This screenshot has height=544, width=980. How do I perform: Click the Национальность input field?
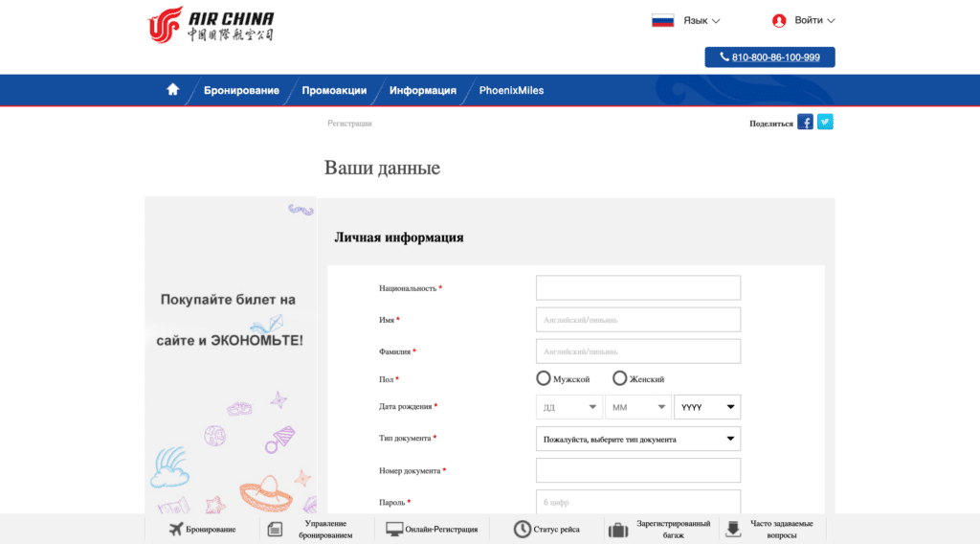pos(638,287)
